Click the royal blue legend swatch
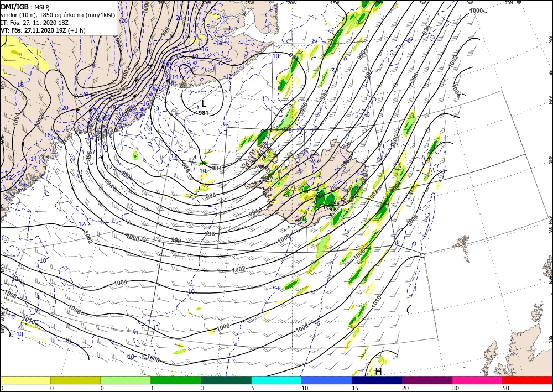The width and height of the screenshot is (553, 392). pos(327,380)
